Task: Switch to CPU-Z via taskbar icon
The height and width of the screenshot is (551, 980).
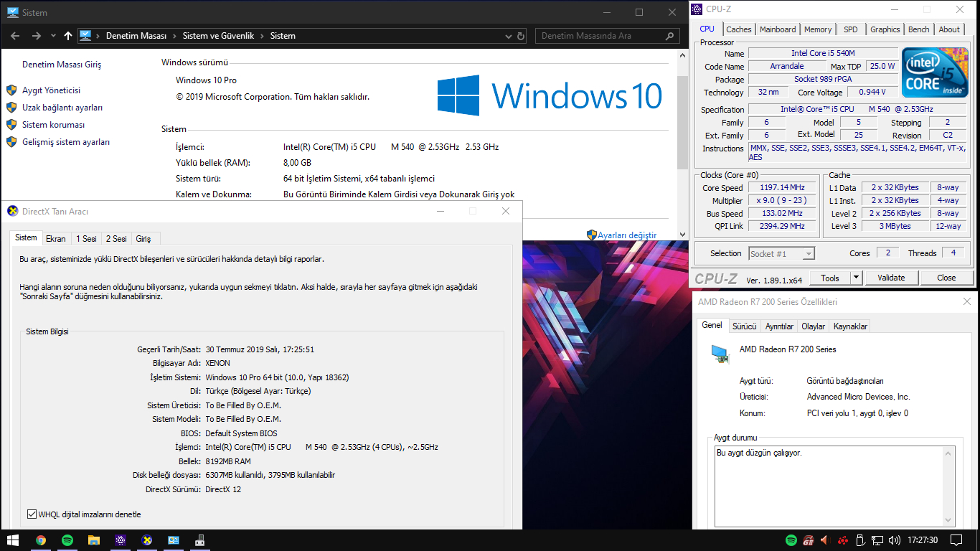Action: click(120, 540)
